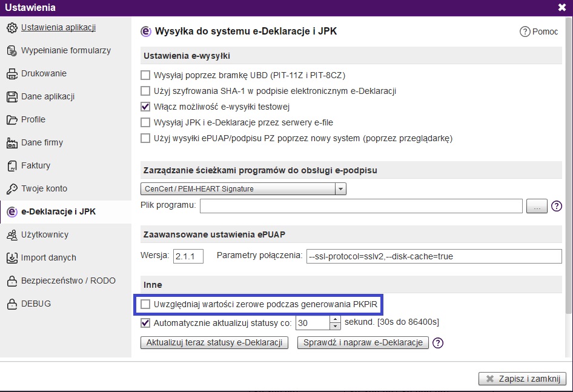Click Aktualizuj teraz statusy e-Deklaracji button
Viewport: 573px width, 392px height.
pos(214,343)
